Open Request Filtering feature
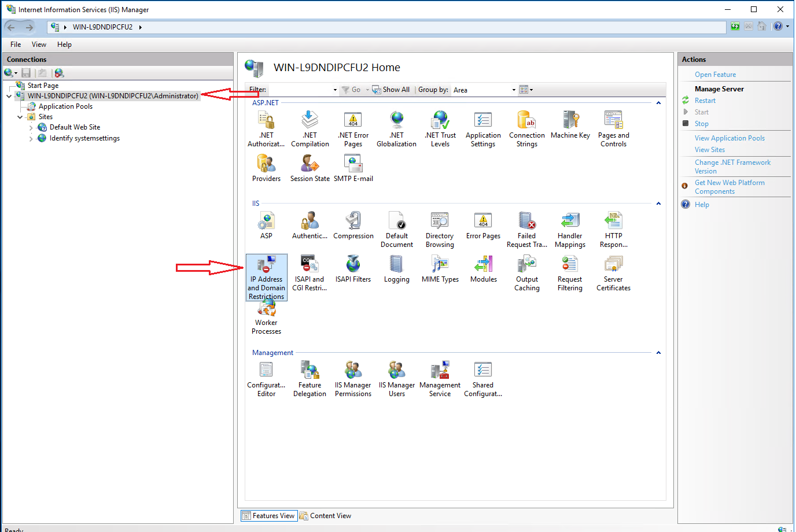Image resolution: width=796 pixels, height=532 pixels. (570, 273)
